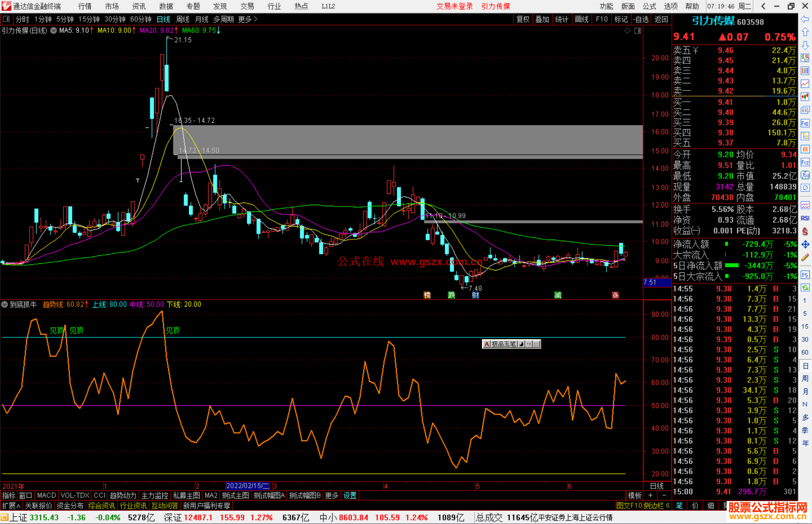Open the 自选 watchlist dropdown
Viewport: 812px width, 524px height.
click(641, 19)
